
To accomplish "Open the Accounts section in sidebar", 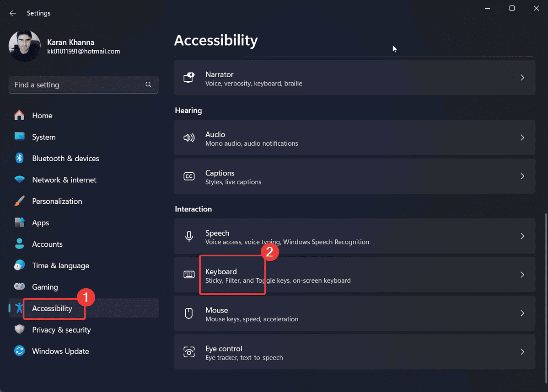I will coord(48,244).
